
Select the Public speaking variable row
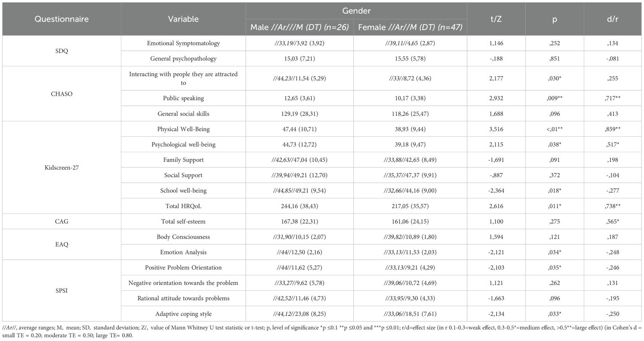click(x=322, y=98)
